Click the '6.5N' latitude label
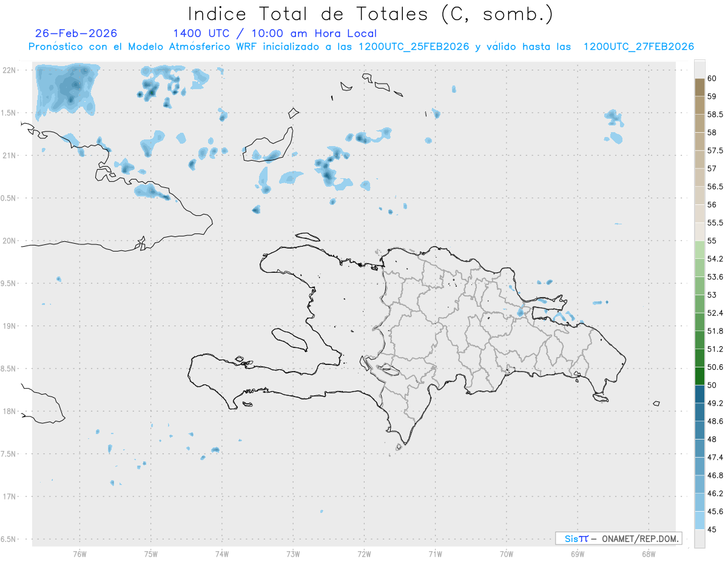The image size is (728, 562). [10, 539]
